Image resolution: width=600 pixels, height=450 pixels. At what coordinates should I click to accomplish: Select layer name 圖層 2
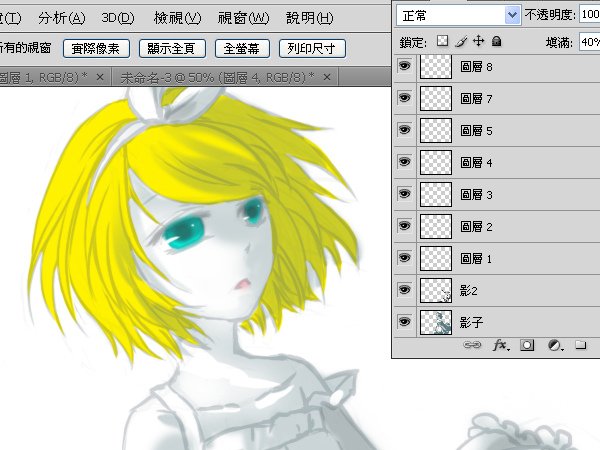point(476,227)
